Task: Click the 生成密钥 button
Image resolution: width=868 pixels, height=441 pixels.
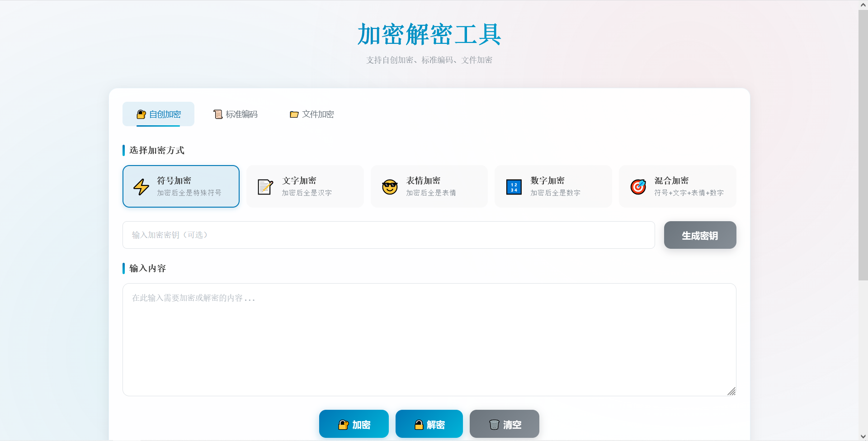Action: (700, 235)
